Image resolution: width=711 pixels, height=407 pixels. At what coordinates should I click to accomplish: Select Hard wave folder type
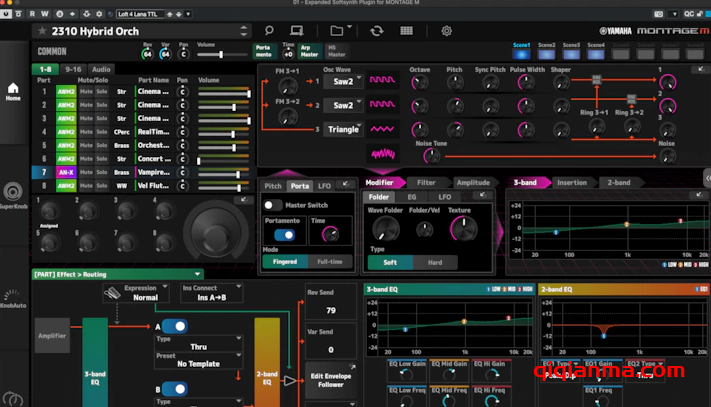(x=435, y=262)
